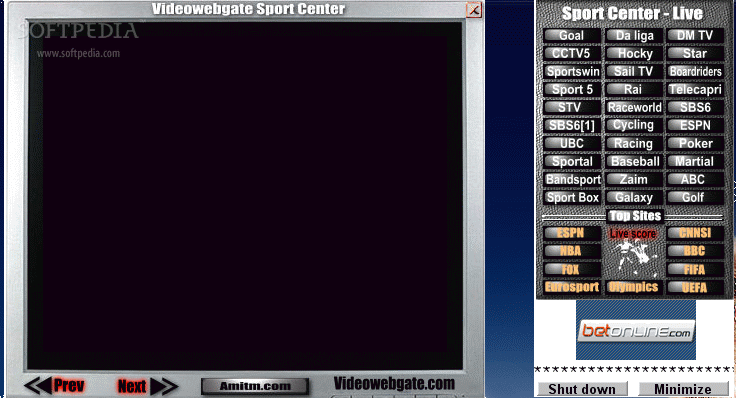The image size is (736, 398).
Task: Pick the Rai channel button
Action: (634, 89)
